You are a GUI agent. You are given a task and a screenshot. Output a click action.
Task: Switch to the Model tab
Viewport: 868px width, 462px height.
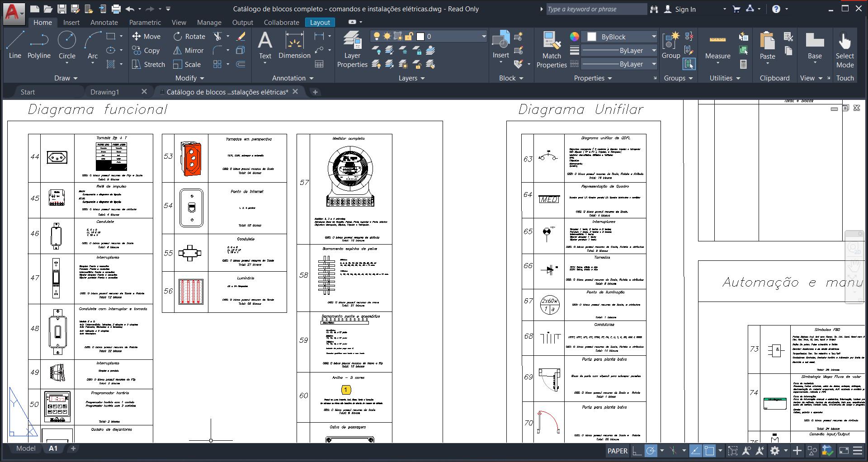tap(26, 448)
